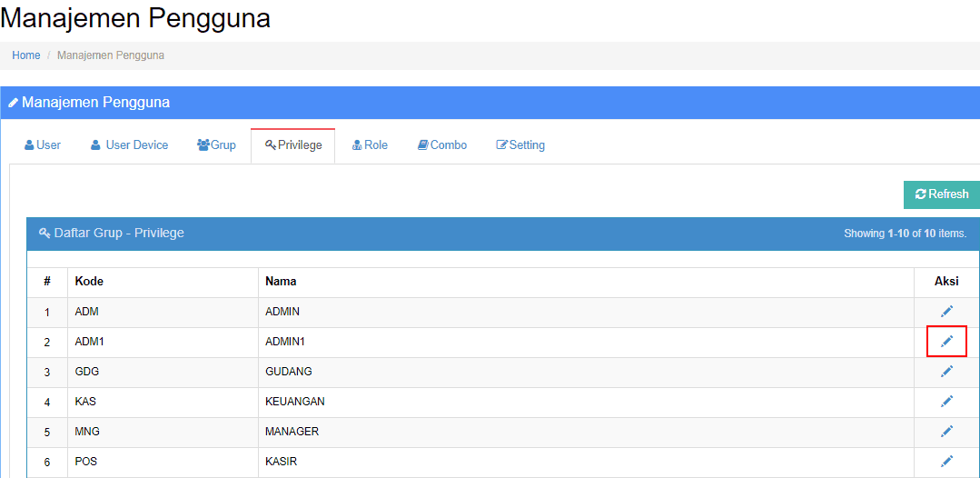Image resolution: width=980 pixels, height=478 pixels.
Task: Click the key icon on Privilege tab
Action: coord(270,145)
